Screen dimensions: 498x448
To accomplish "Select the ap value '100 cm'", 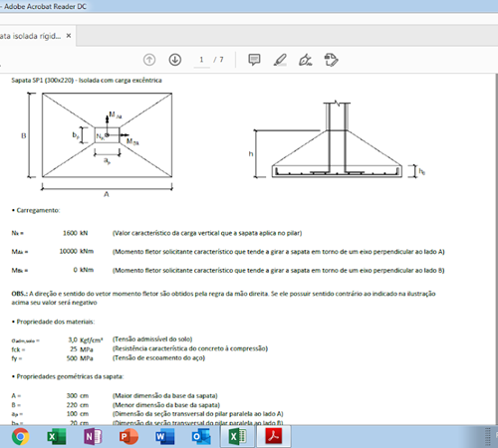I will pyautogui.click(x=78, y=414).
